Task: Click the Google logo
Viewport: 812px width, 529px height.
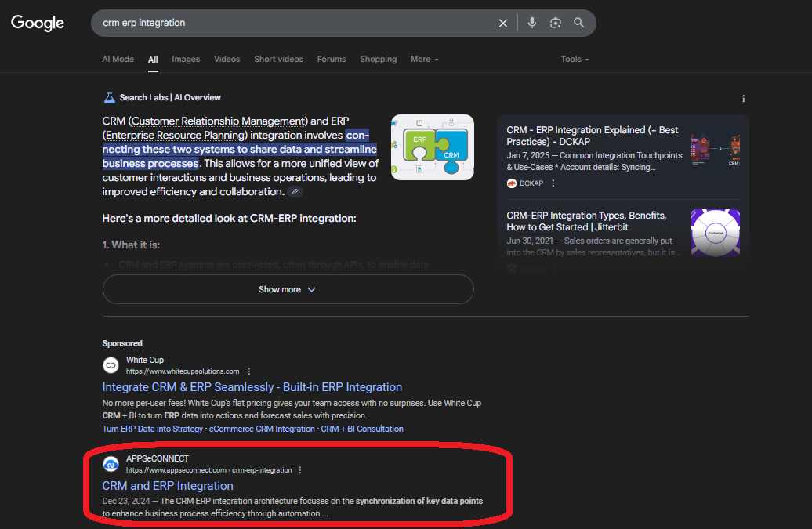Action: (x=38, y=23)
